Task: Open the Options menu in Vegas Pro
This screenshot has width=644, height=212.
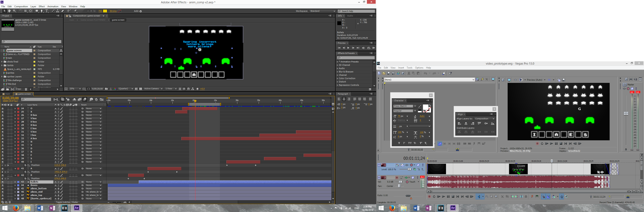Action: pos(419,68)
